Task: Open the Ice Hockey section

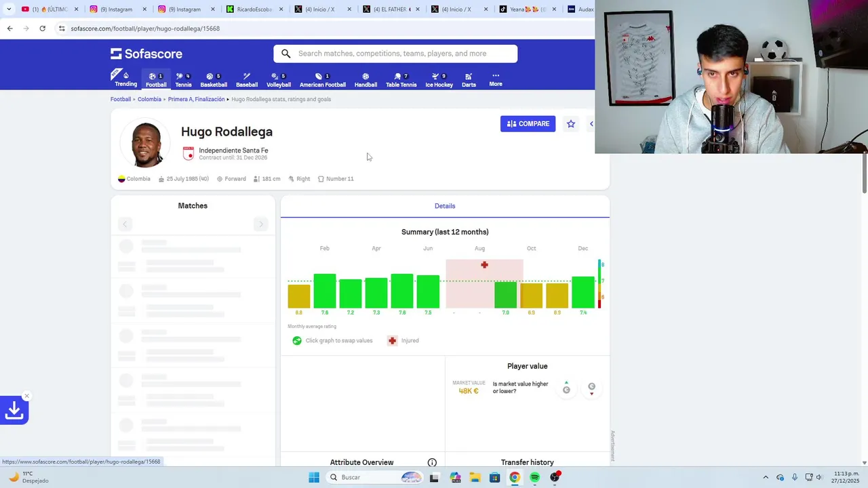Action: coord(439,79)
